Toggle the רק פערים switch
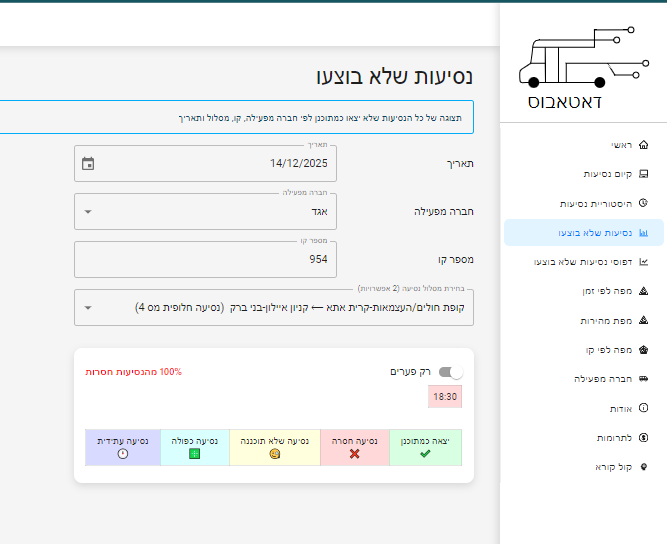Image resolution: width=667 pixels, height=544 pixels. 451,372
